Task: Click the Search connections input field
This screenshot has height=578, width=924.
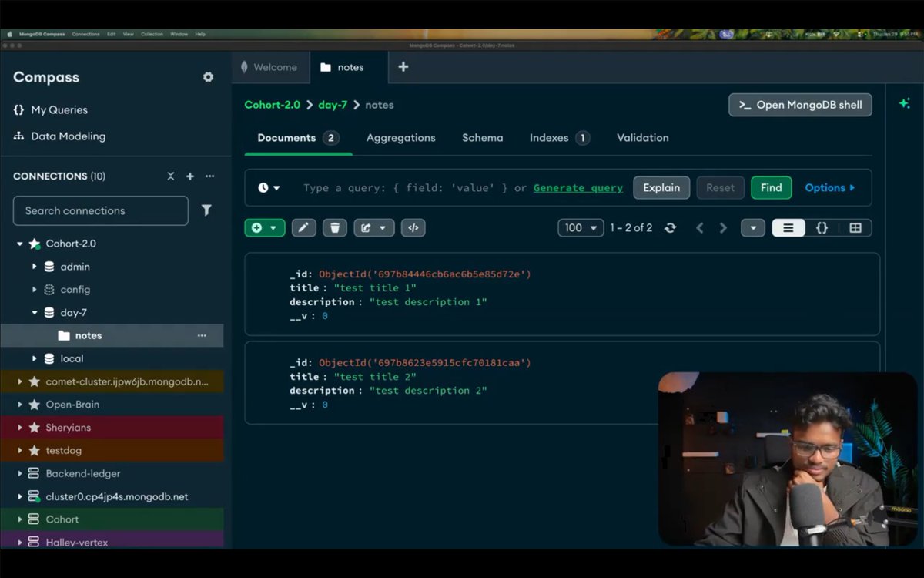Action: [101, 210]
